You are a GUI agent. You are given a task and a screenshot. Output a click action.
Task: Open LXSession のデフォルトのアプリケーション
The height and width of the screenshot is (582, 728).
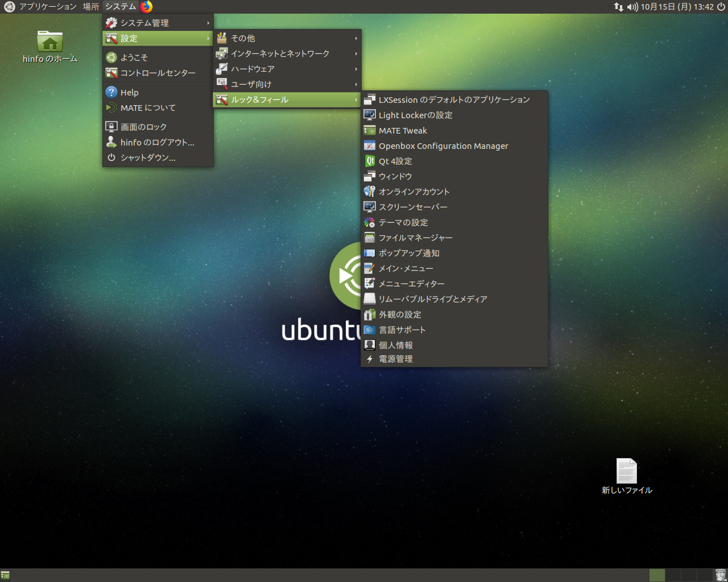coord(454,99)
